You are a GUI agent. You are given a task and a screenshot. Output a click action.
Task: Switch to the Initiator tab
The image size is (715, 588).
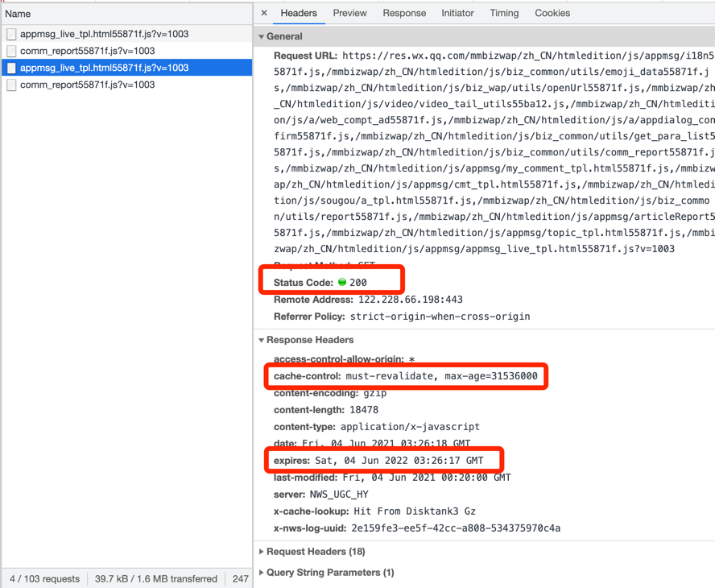pyautogui.click(x=457, y=13)
